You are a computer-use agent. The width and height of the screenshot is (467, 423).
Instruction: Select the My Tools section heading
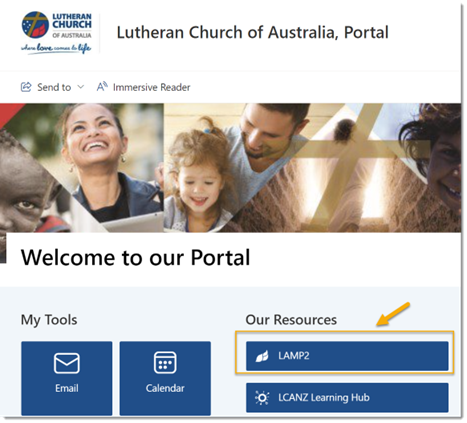click(49, 320)
